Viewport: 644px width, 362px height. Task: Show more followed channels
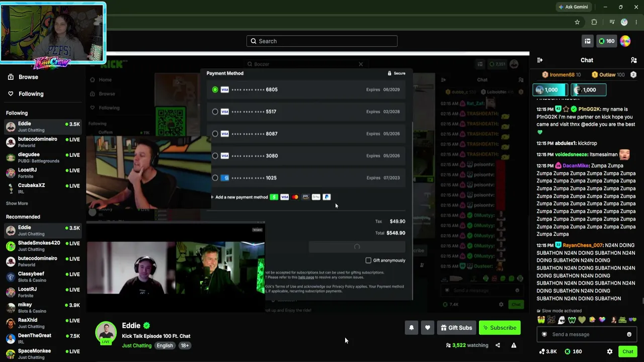[x=17, y=204]
